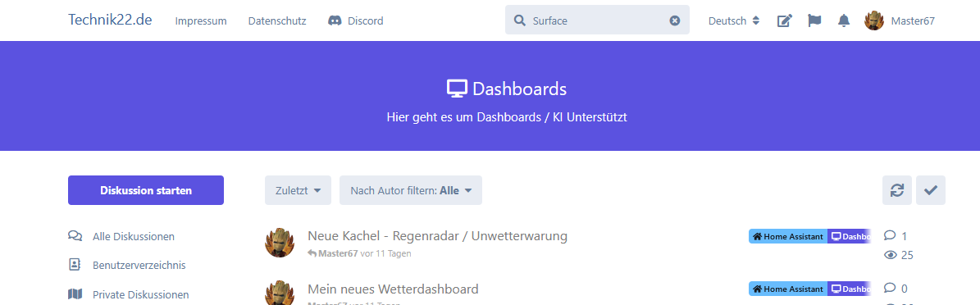Click the eye views icon showing 25
This screenshot has width=980, height=305.
pos(891,255)
